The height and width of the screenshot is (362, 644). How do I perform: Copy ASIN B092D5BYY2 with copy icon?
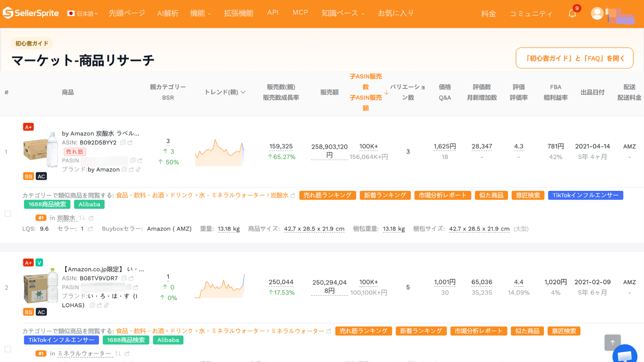click(123, 142)
